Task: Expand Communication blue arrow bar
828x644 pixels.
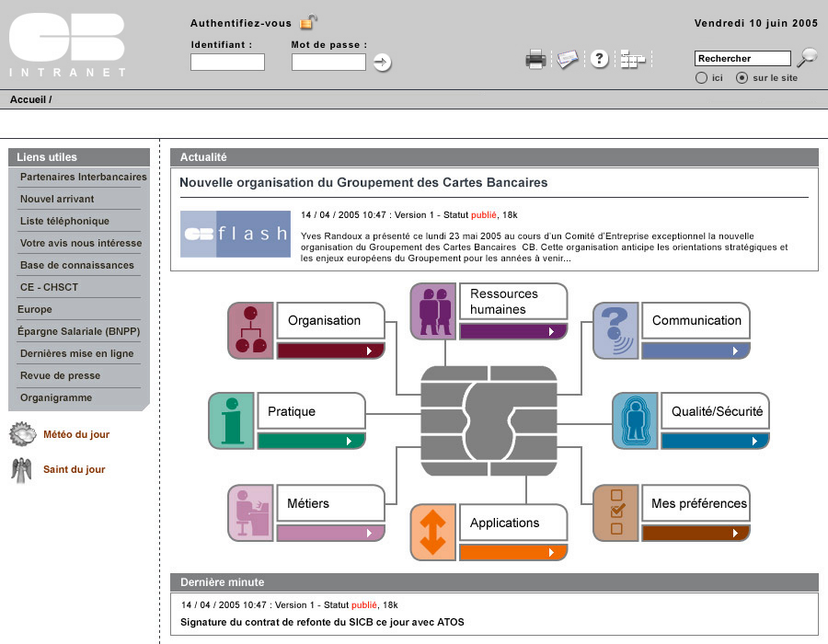Action: pyautogui.click(x=696, y=351)
